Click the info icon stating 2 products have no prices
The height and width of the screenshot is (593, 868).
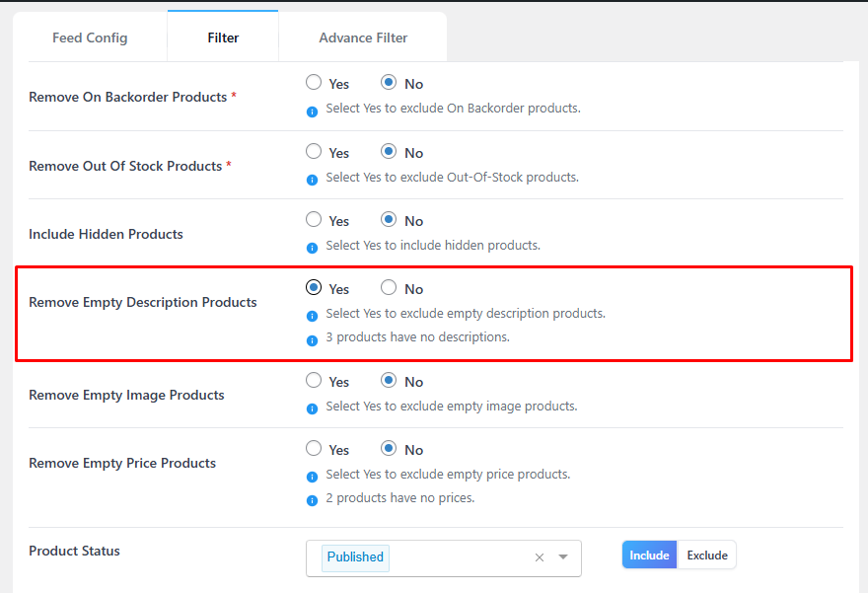(x=312, y=500)
